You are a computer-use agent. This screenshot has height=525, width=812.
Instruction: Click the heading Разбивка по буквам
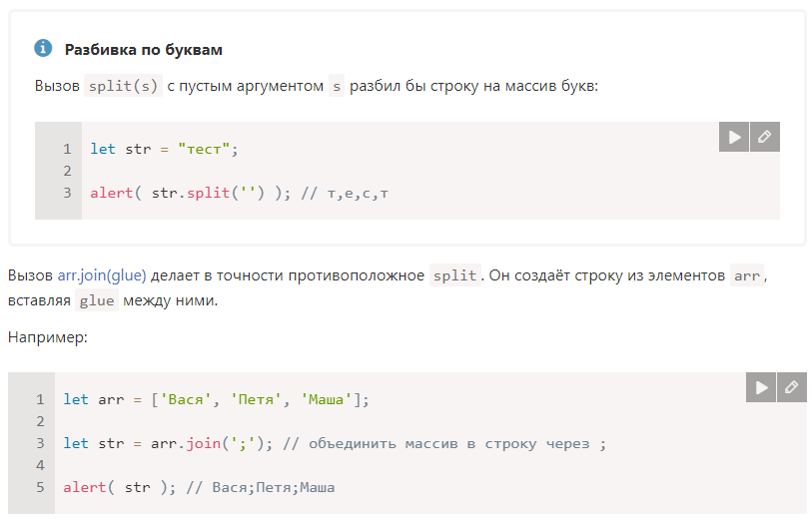[144, 50]
